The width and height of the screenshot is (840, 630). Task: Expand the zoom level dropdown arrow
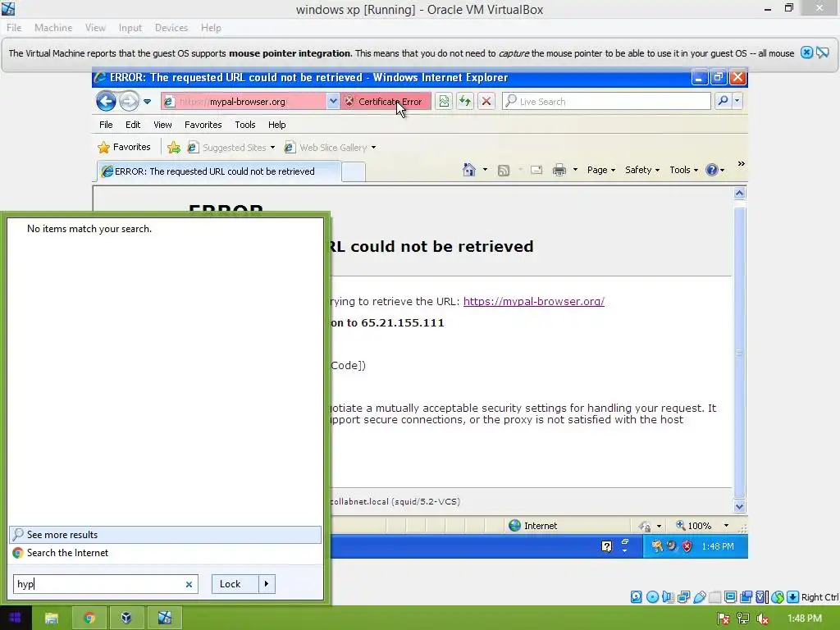point(727,526)
